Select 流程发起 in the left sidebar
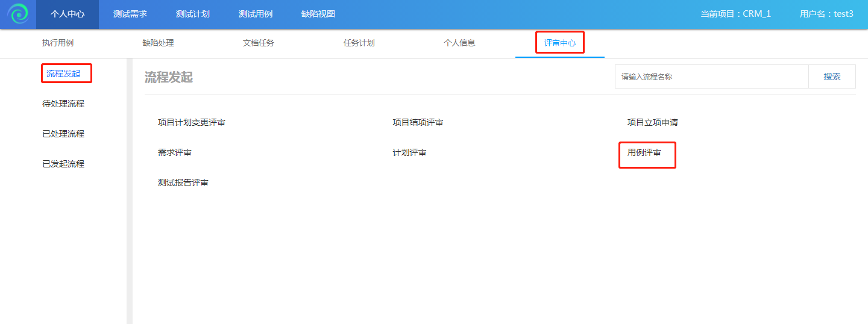Viewport: 868px width, 324px height. pos(63,73)
